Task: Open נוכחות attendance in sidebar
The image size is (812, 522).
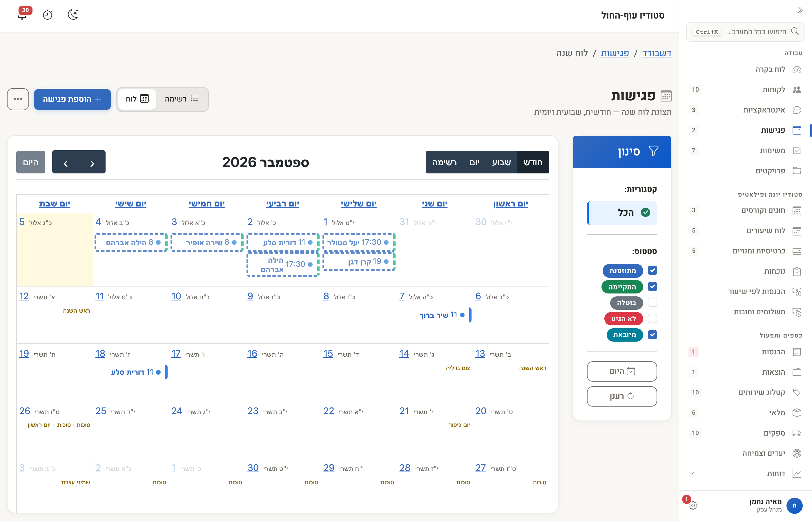Action: coord(745,271)
